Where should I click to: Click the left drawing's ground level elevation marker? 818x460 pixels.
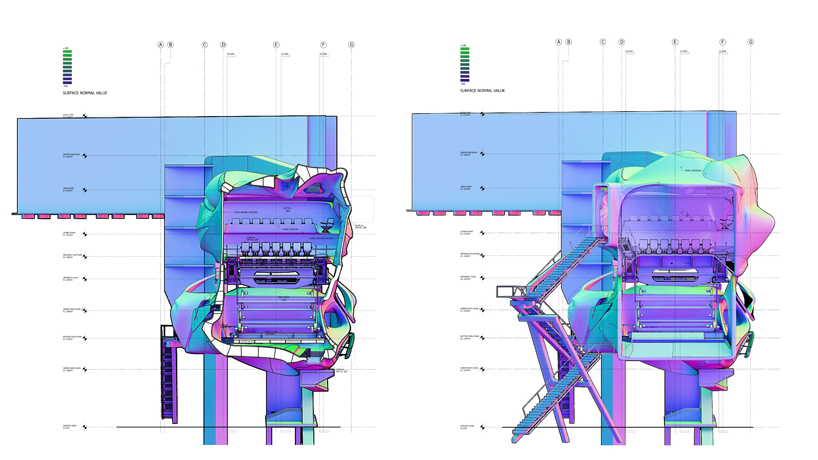[85, 427]
